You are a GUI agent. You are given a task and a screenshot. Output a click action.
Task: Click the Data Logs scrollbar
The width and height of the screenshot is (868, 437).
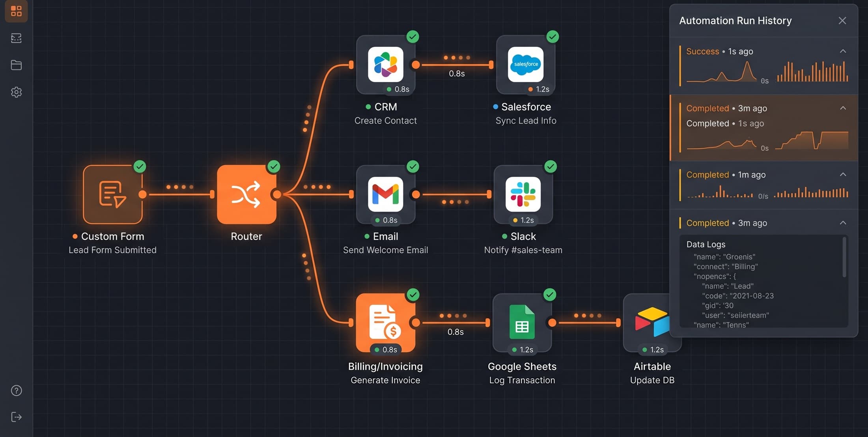844,257
